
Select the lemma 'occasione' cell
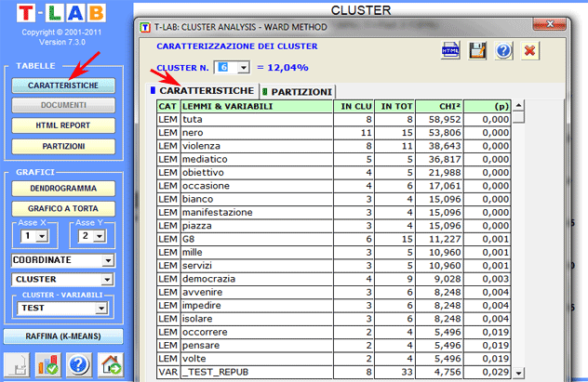pos(257,186)
